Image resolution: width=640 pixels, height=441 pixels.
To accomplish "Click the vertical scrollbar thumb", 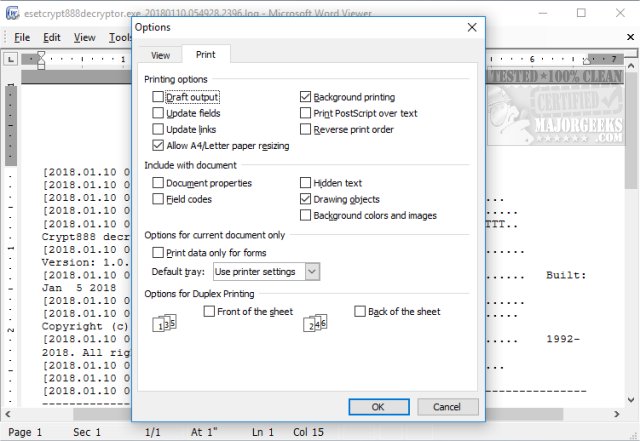I will point(631,130).
